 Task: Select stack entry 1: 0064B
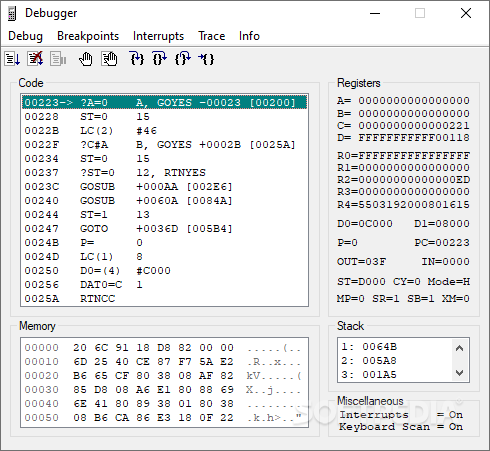pyautogui.click(x=395, y=347)
